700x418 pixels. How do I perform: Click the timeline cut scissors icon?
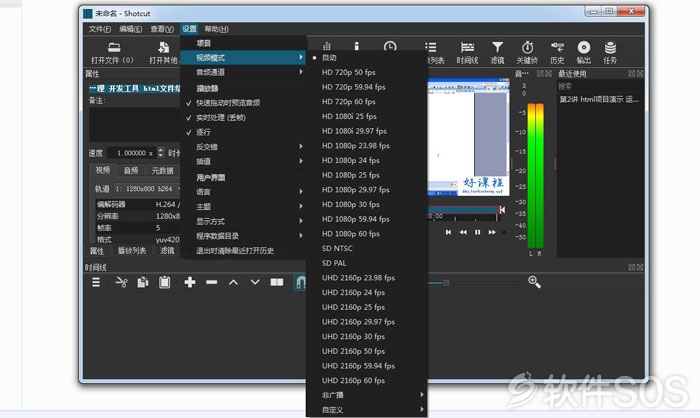121,282
